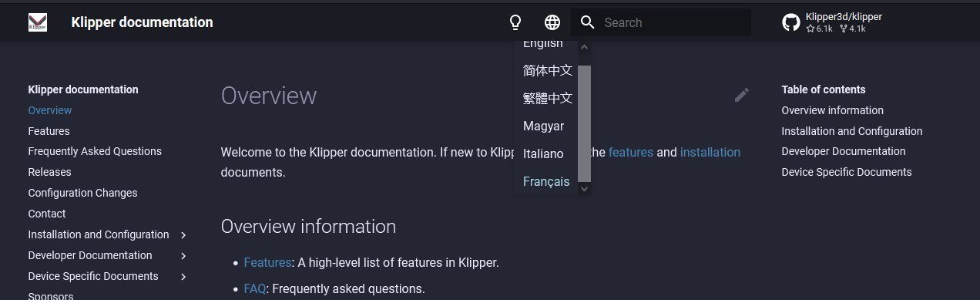Click the GitHub octocat icon
The height and width of the screenshot is (300, 980).
tap(790, 22)
